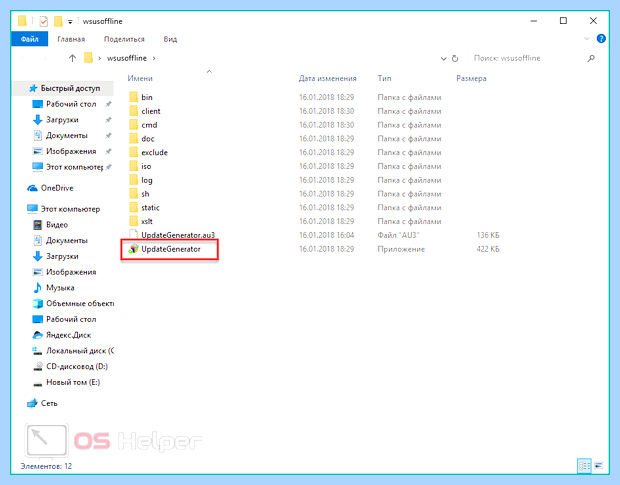Click chevron before wsusoffline breadcrumb
The width and height of the screenshot is (620, 485).
click(x=99, y=58)
